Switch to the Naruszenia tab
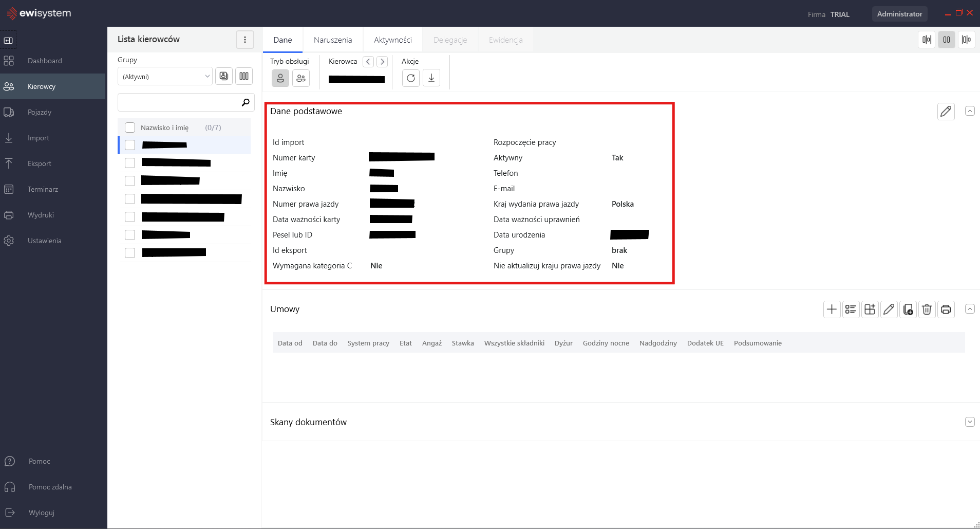This screenshot has height=529, width=980. 333,40
